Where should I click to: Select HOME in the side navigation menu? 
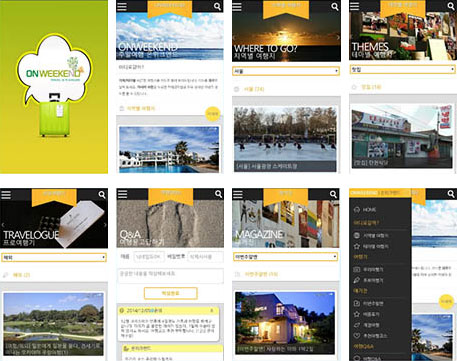coord(369,210)
